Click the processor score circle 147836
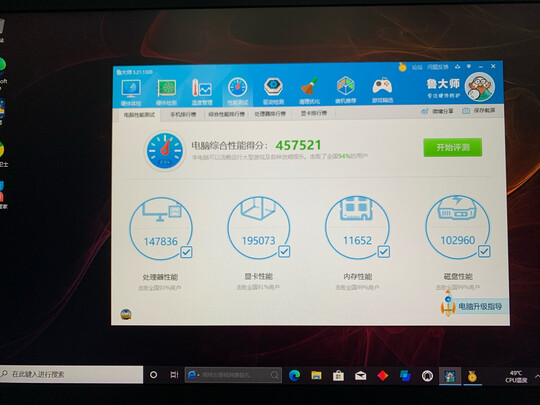 (x=160, y=228)
